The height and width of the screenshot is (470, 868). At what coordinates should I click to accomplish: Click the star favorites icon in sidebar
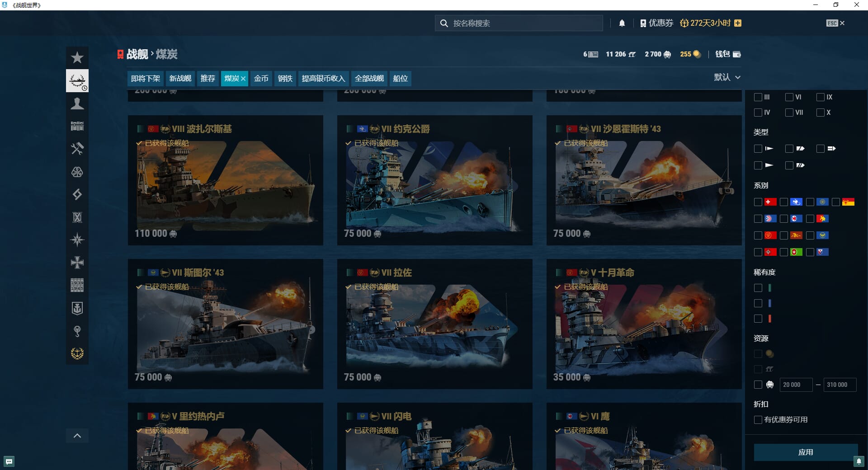pos(77,58)
